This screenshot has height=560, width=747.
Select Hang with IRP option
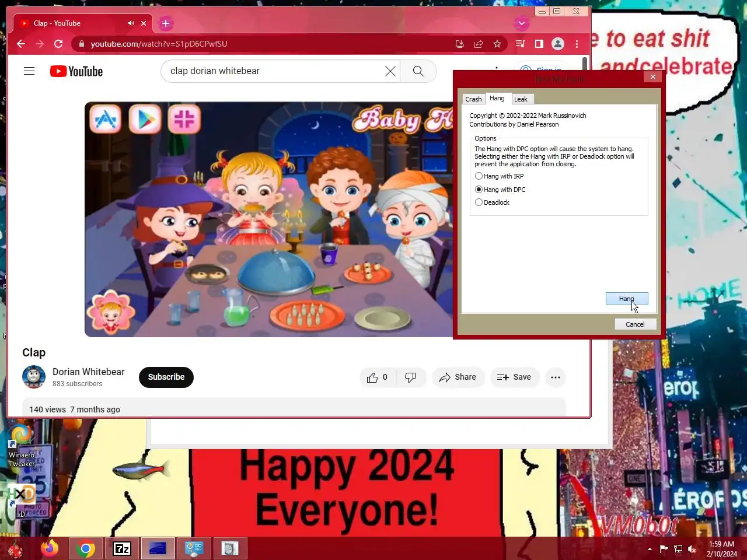click(x=500, y=176)
